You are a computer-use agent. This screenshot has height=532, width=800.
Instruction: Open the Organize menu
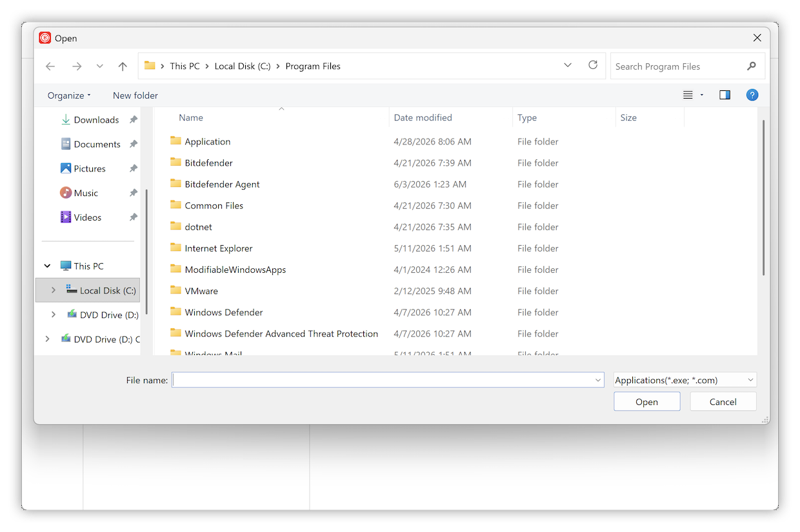(x=69, y=95)
